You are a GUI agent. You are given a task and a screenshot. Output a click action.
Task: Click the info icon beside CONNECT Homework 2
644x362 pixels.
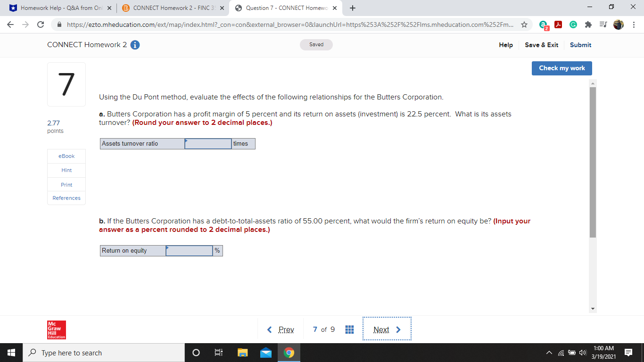pos(134,45)
